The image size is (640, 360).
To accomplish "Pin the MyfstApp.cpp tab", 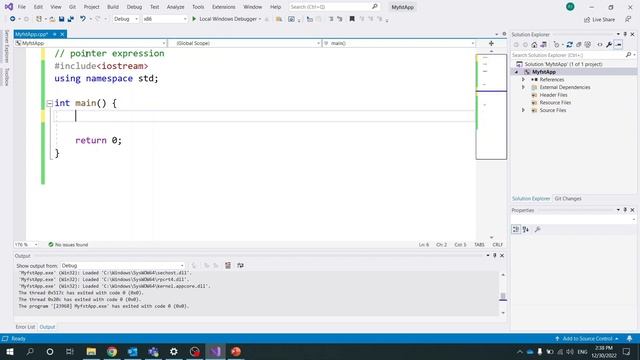I will [x=55, y=34].
